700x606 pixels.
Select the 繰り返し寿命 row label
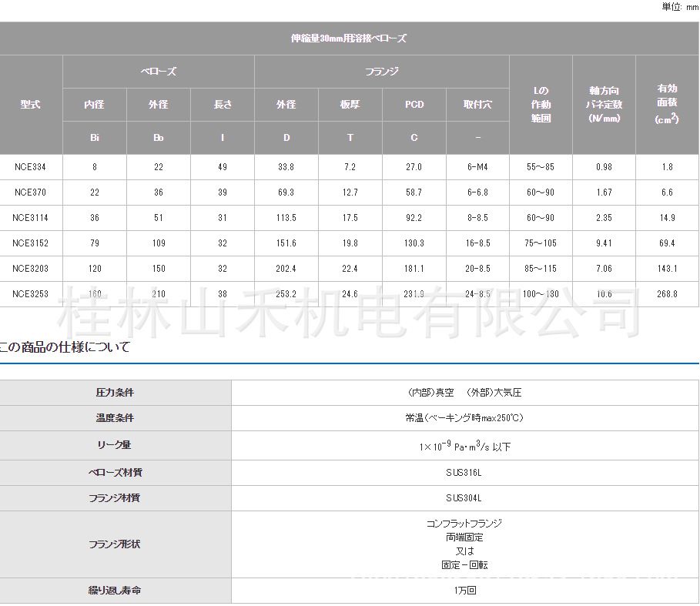(115, 591)
